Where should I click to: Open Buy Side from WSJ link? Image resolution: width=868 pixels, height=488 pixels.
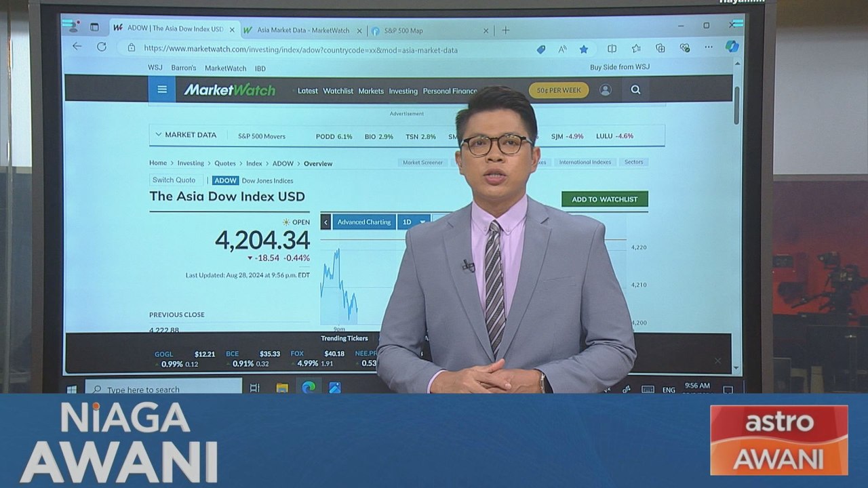click(620, 67)
